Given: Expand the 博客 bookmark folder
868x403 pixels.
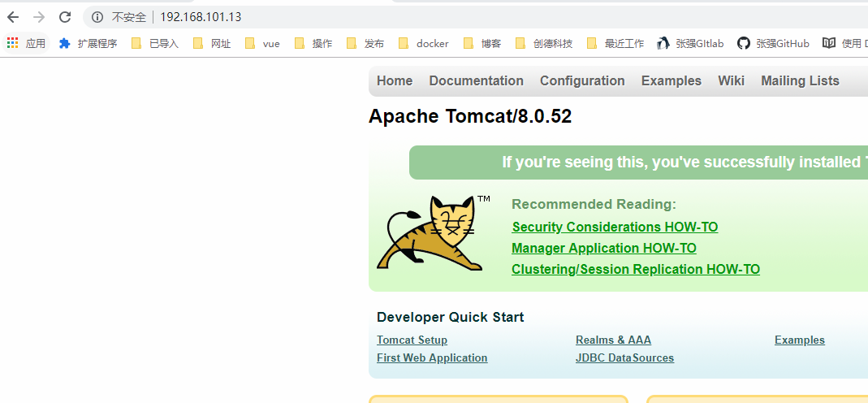Looking at the screenshot, I should point(482,43).
